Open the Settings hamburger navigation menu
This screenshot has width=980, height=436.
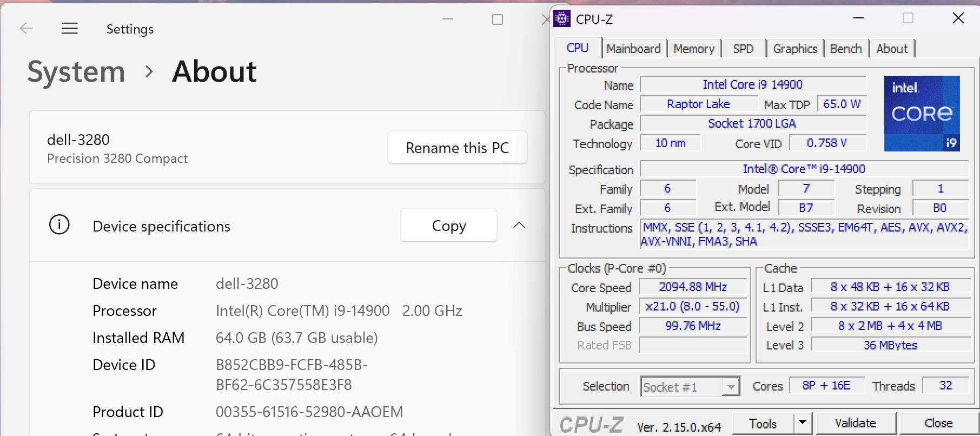70,29
